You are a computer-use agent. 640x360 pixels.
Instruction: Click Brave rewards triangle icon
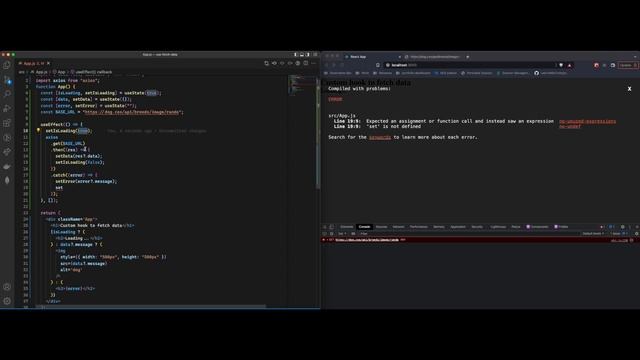click(x=569, y=65)
